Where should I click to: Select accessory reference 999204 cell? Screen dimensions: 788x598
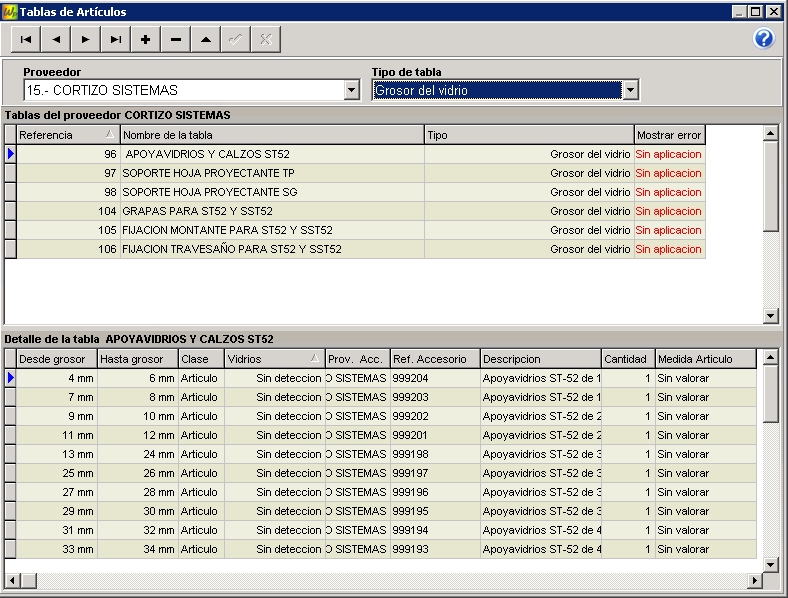[x=435, y=378]
